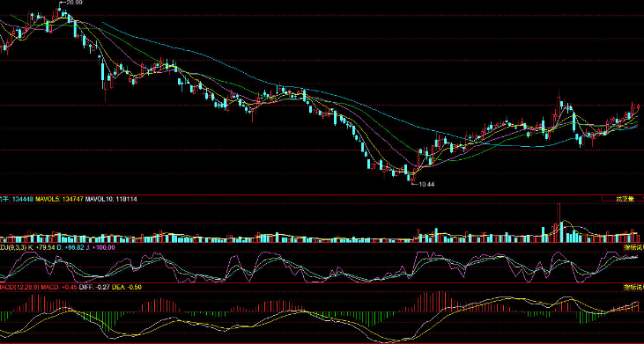The height and width of the screenshot is (344, 644).
Task: Open 指标说明 for the KDJ panel
Action: click(x=633, y=247)
